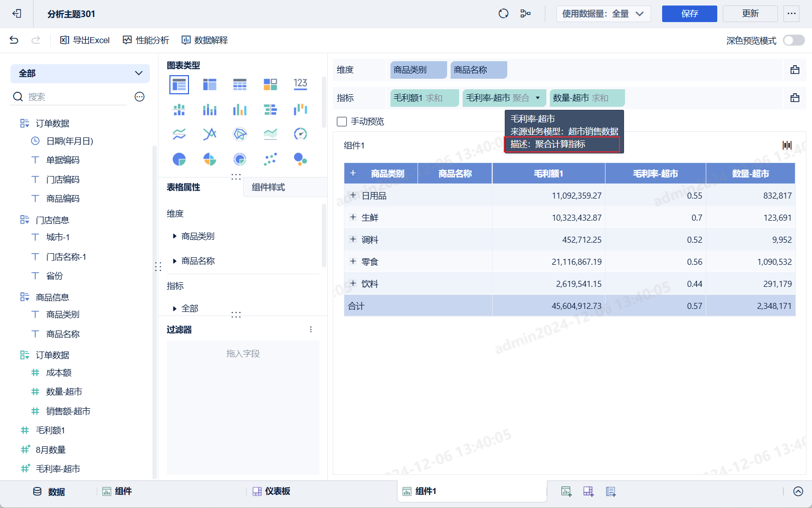This screenshot has width=812, height=508.
Task: Click the 导出Excel button
Action: (x=85, y=40)
